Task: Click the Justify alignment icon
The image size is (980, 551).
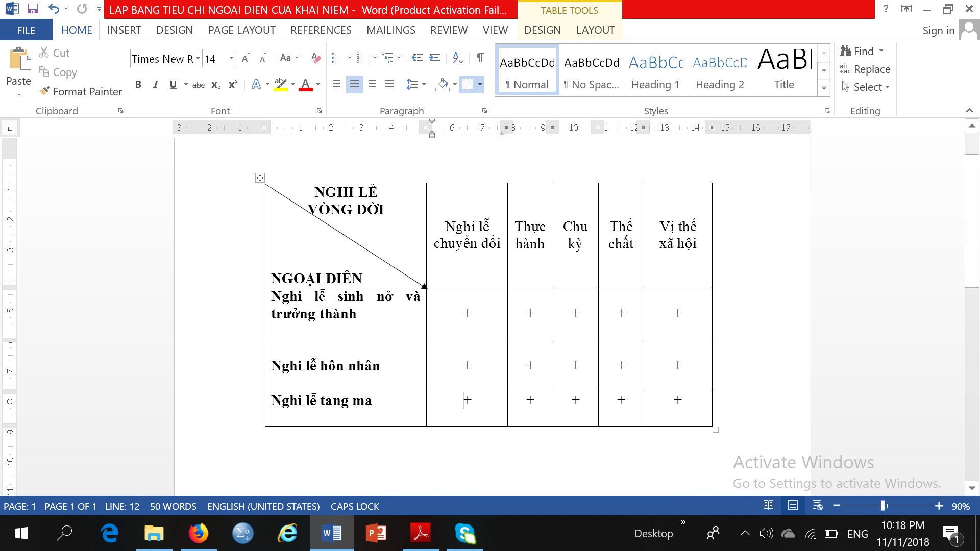Action: coord(389,85)
